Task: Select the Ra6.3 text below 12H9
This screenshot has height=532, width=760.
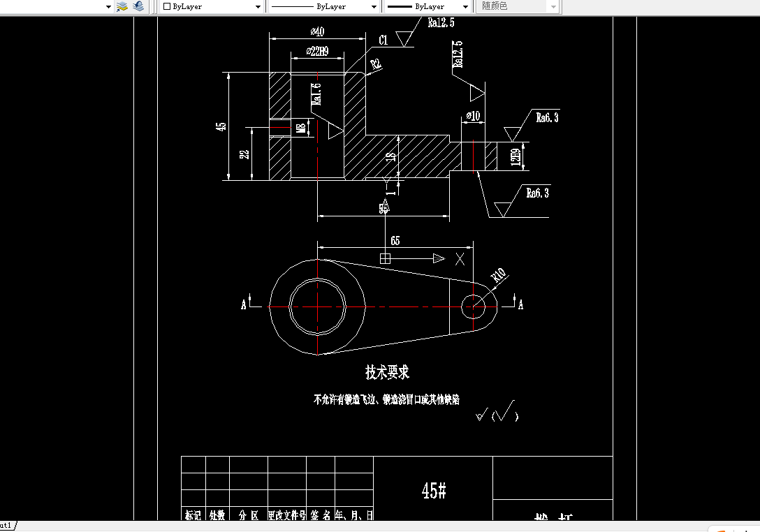Action: (x=538, y=193)
